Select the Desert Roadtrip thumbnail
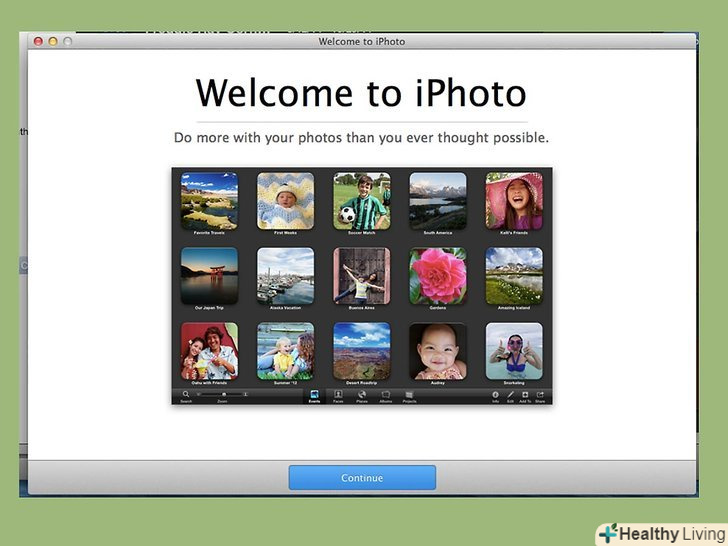 click(361, 351)
